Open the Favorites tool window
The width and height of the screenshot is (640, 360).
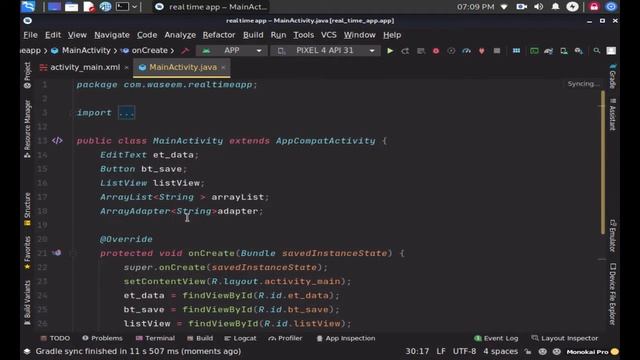27,252
